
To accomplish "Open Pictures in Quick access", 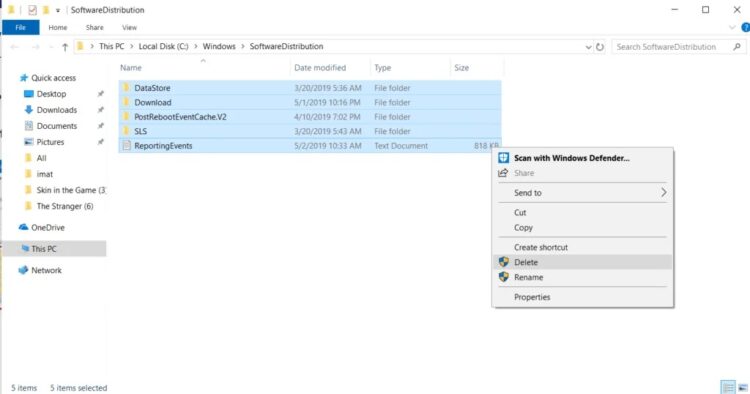I will (x=50, y=142).
